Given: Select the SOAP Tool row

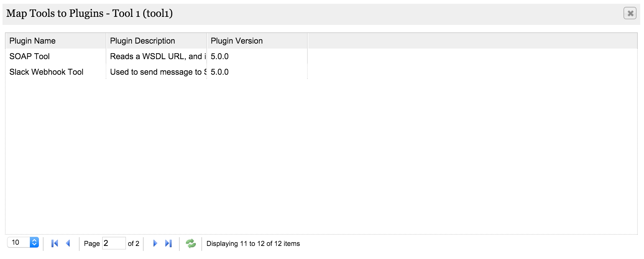Looking at the screenshot, I should point(30,56).
